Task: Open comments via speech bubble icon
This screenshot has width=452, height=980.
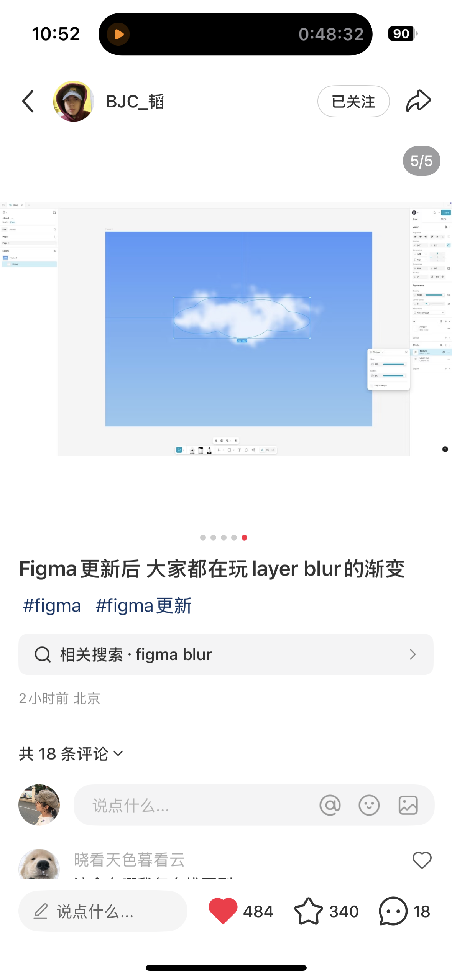Action: click(393, 911)
